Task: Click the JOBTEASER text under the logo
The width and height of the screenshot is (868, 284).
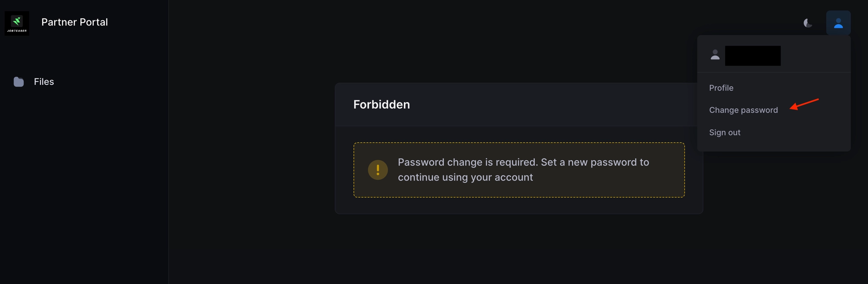Action: (17, 31)
